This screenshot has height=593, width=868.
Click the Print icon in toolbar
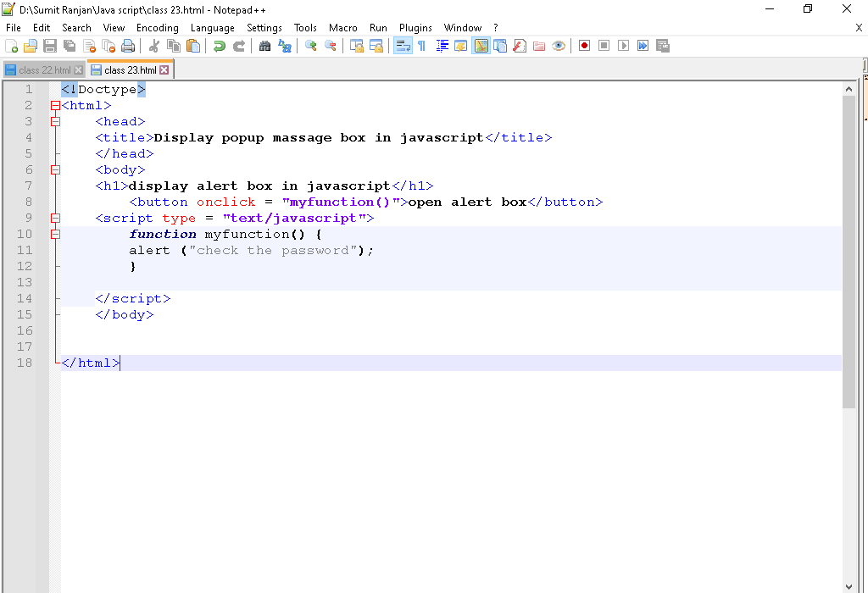point(128,46)
